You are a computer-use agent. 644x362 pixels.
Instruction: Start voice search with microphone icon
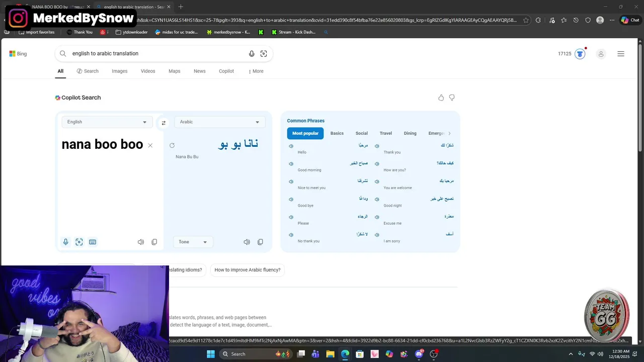[252, 54]
